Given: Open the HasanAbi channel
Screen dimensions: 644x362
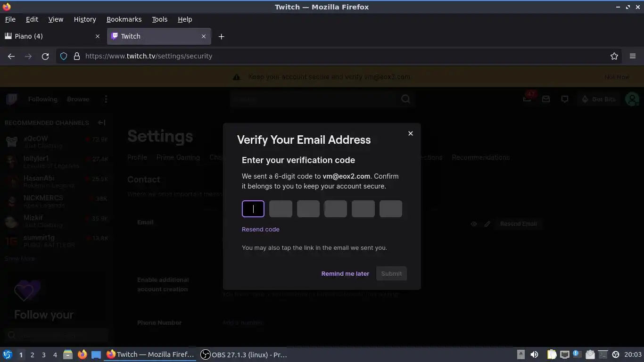Looking at the screenshot, I should [x=57, y=181].
